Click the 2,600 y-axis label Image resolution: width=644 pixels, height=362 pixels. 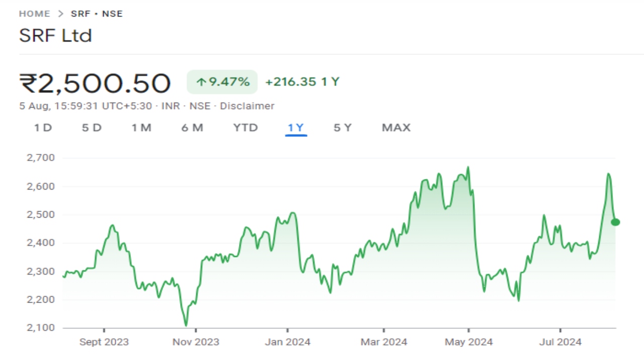40,186
